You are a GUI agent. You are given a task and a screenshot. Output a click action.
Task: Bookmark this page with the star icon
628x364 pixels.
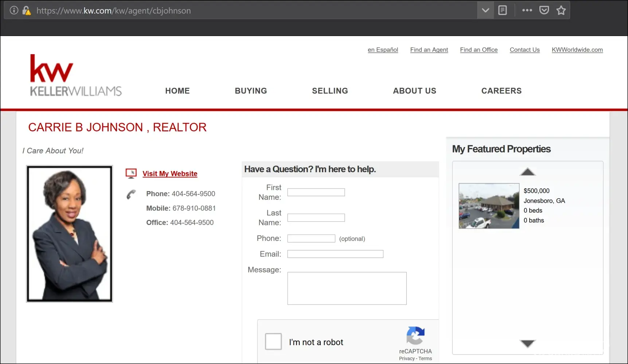coord(561,10)
